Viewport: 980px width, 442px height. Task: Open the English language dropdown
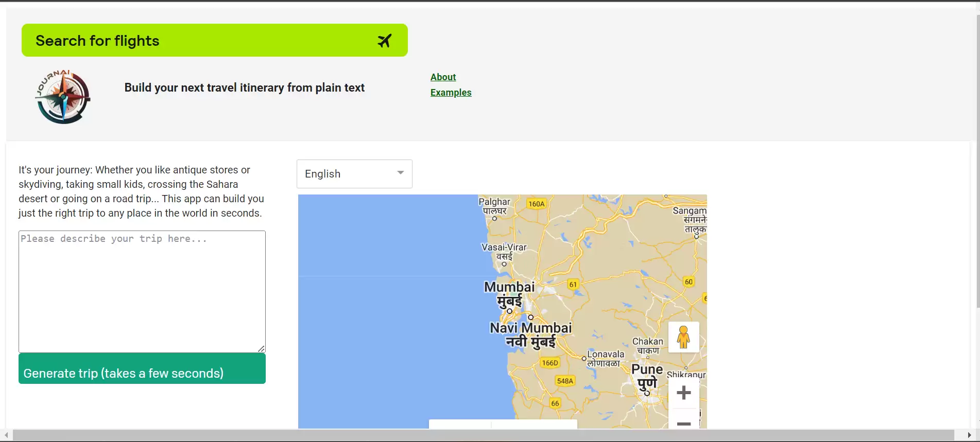coord(354,174)
